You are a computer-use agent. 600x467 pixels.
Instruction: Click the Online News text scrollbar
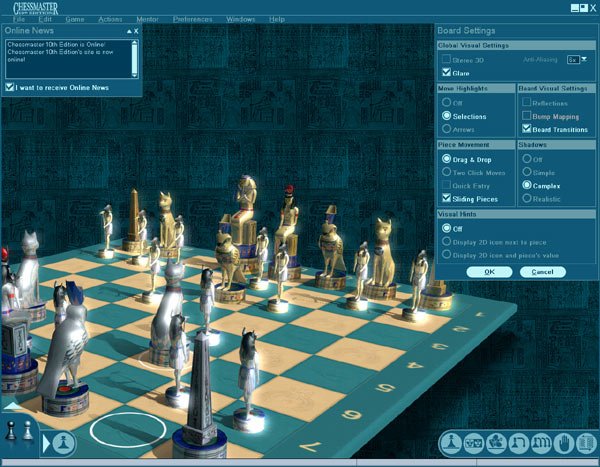click(x=133, y=58)
